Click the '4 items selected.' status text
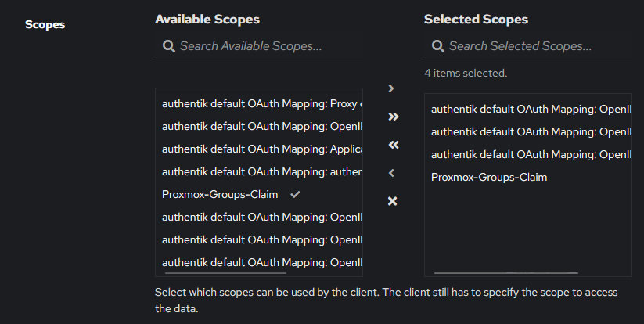Viewport: 644px width, 324px height. (x=466, y=73)
